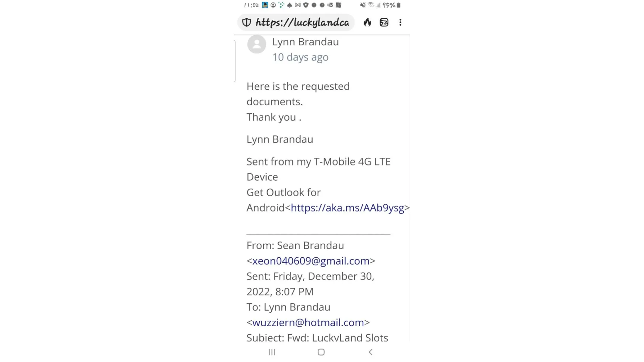Tap the fire button to clear browsing data
This screenshot has width=644, height=362.
[367, 22]
